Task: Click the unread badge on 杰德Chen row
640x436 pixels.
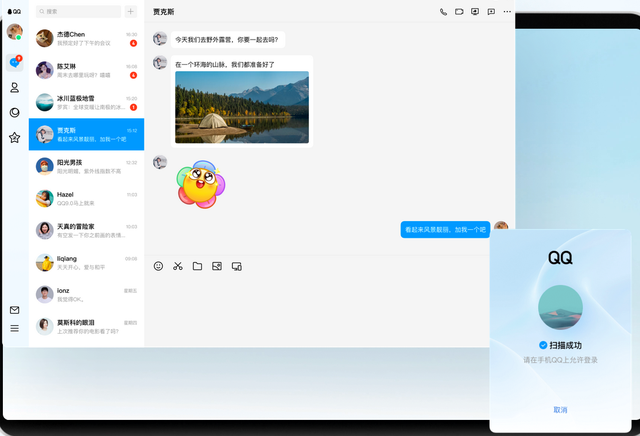Action: coord(133,43)
